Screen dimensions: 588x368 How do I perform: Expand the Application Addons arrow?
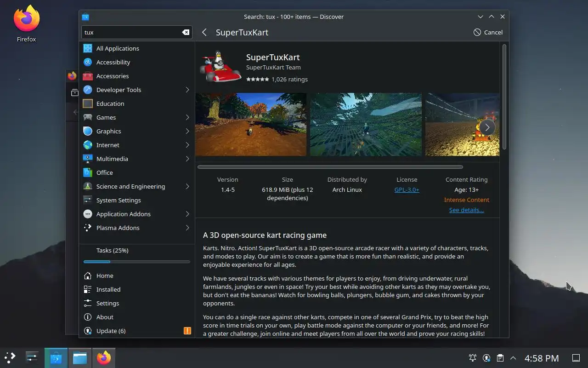pos(187,214)
